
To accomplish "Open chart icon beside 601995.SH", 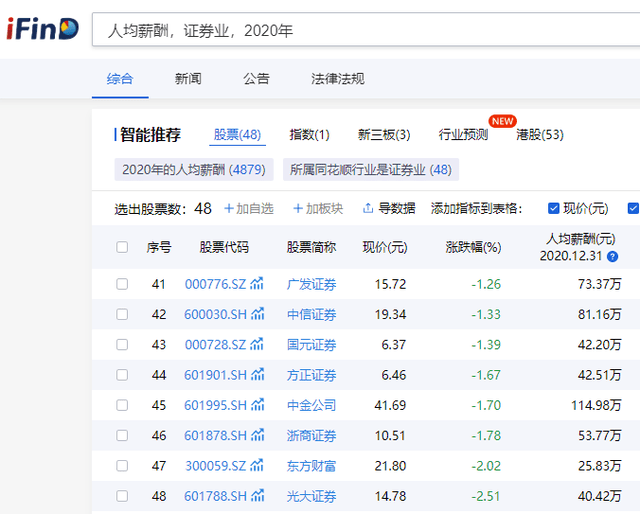I will click(x=258, y=404).
